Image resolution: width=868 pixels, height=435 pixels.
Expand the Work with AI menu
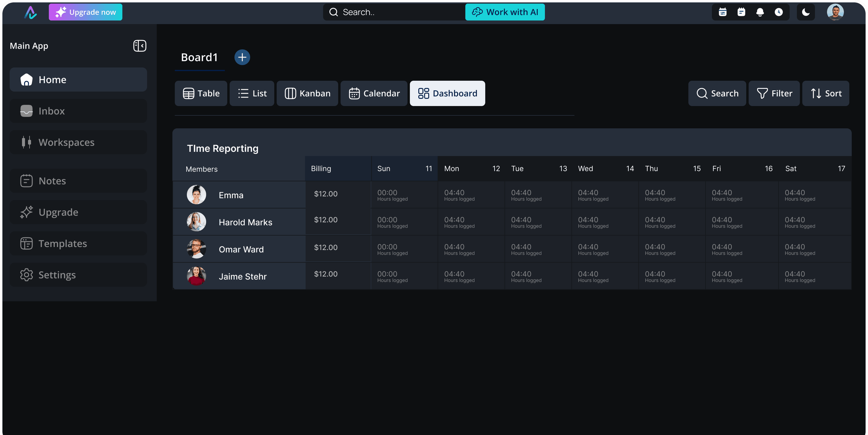(x=505, y=12)
